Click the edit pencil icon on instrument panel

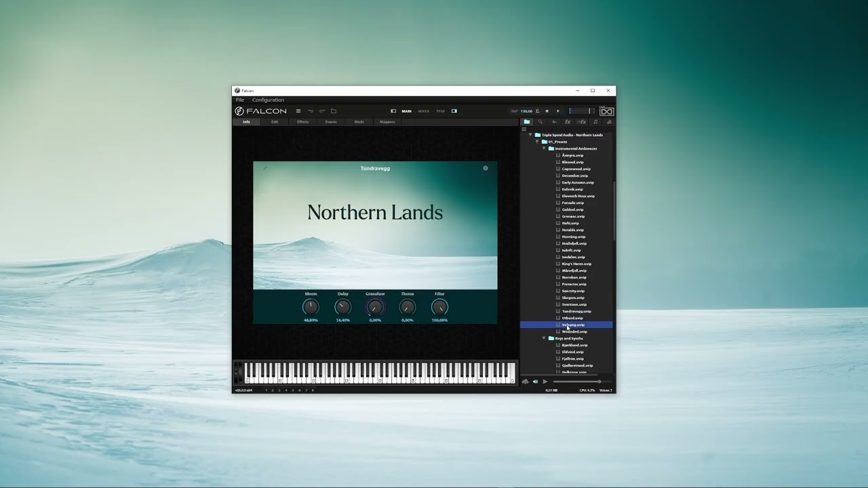(265, 168)
